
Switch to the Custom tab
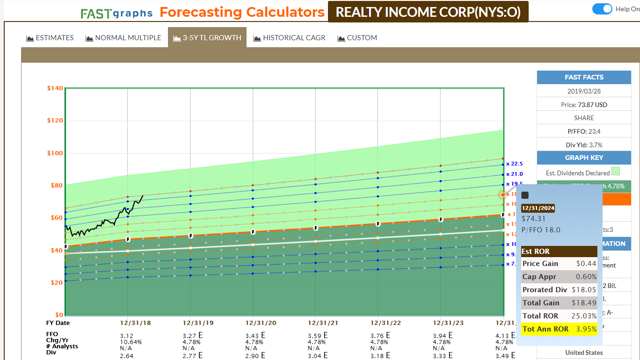pyautogui.click(x=357, y=38)
